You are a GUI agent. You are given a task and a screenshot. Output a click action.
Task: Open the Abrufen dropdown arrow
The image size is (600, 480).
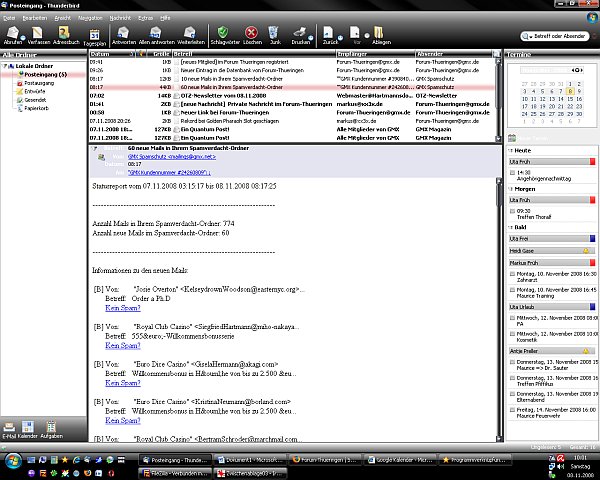(x=23, y=38)
